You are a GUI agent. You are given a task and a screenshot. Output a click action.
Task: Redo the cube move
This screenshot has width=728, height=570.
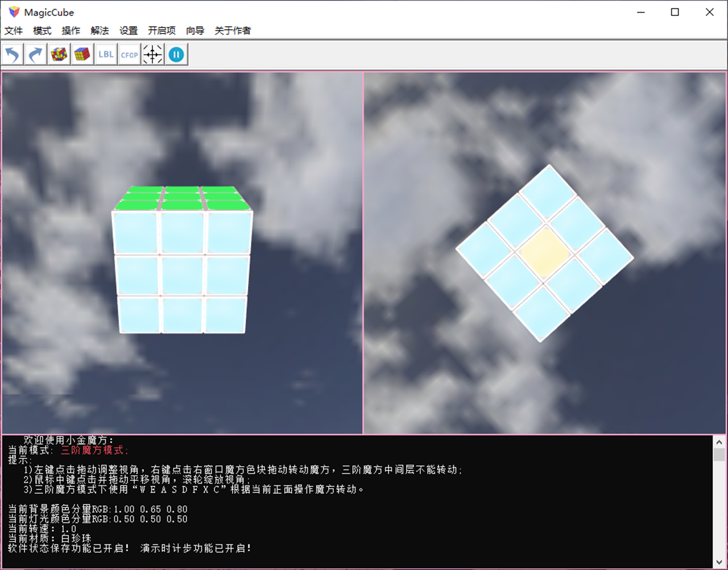point(36,55)
